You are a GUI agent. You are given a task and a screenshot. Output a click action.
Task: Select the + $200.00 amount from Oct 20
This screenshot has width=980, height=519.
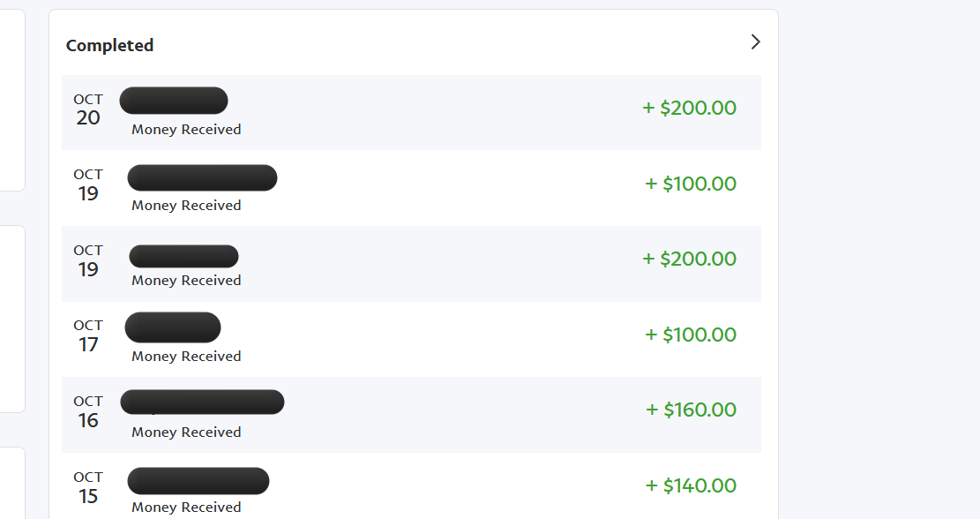pyautogui.click(x=690, y=108)
